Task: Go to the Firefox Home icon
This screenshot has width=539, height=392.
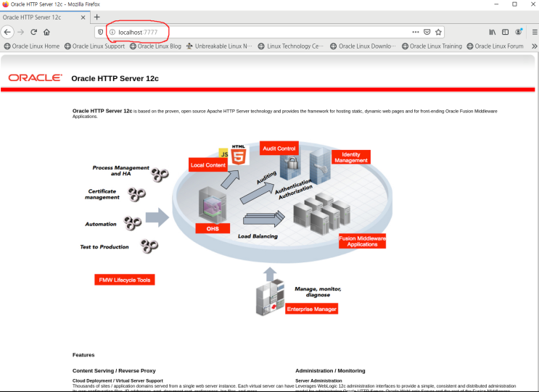Action: pos(46,33)
